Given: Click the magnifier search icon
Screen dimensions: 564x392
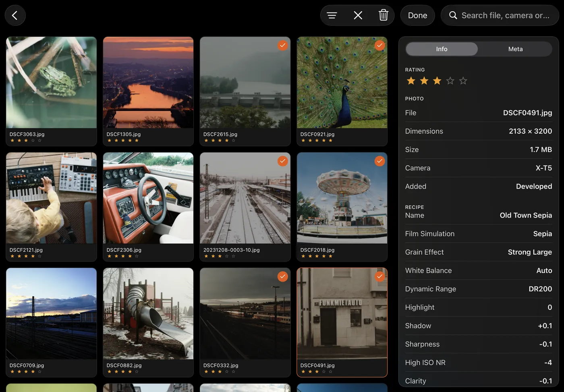Looking at the screenshot, I should tap(453, 15).
